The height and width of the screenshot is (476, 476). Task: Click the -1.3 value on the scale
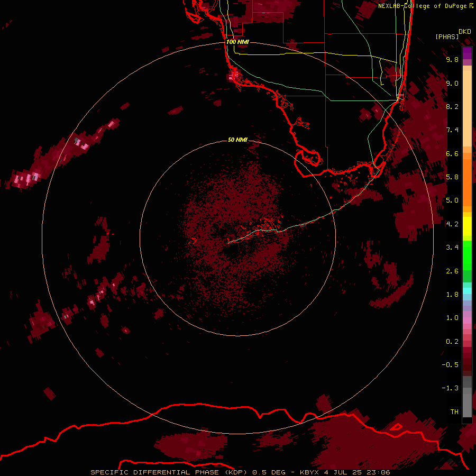click(x=450, y=388)
